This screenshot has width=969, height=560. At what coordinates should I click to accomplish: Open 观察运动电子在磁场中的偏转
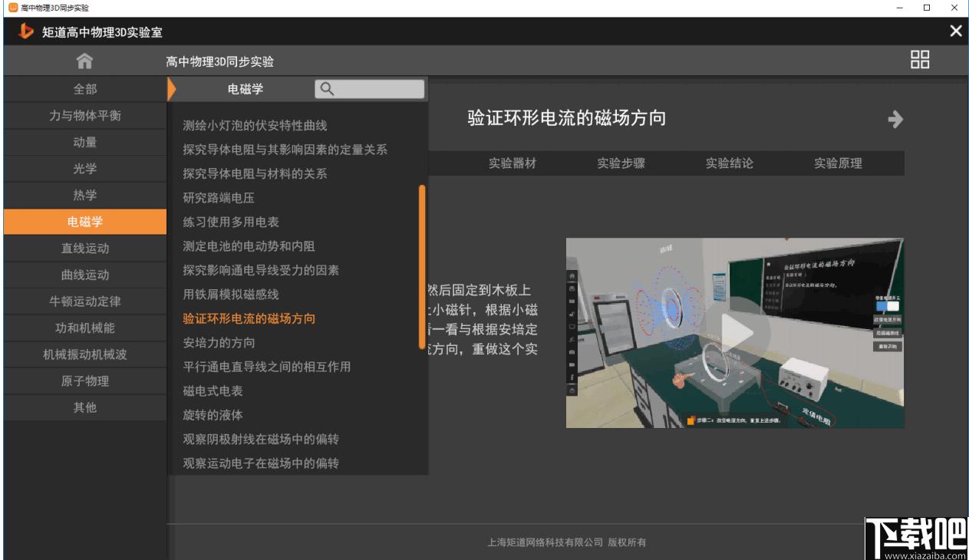261,463
